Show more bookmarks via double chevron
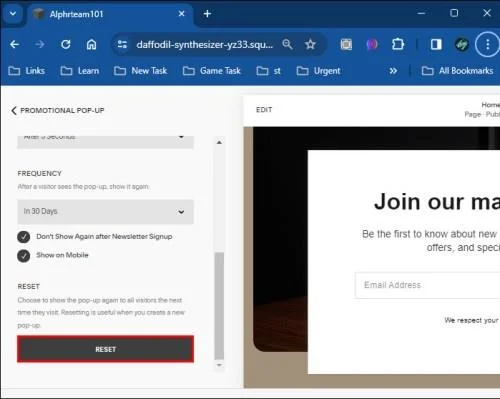This screenshot has height=399, width=500. tap(393, 71)
